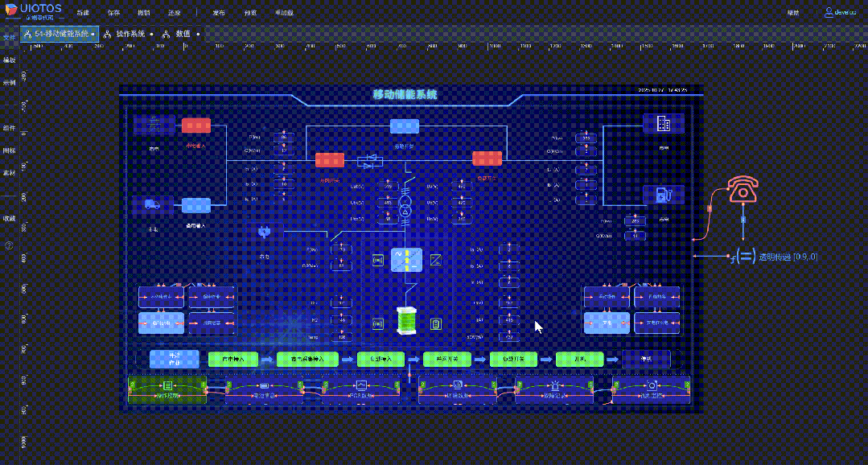Click the 并网开关 green flow step
This screenshot has height=465, width=868.
446,360
